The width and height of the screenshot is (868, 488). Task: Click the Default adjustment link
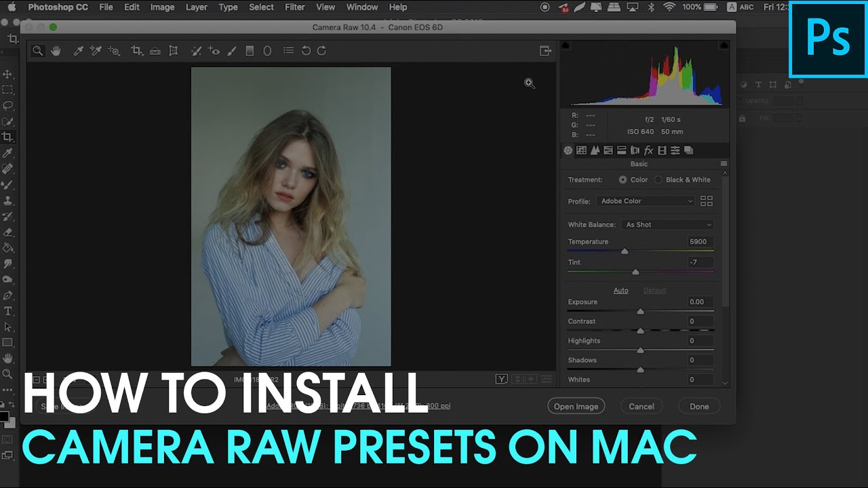654,291
